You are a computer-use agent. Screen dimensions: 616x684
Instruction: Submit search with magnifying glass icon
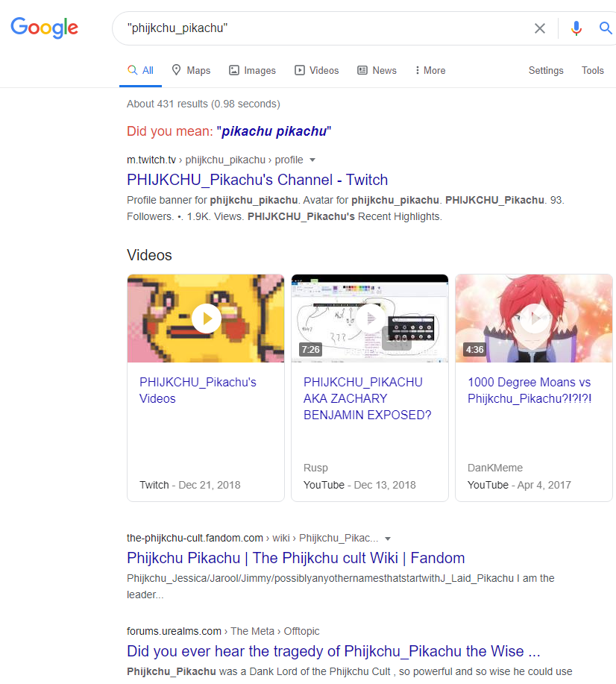606,28
